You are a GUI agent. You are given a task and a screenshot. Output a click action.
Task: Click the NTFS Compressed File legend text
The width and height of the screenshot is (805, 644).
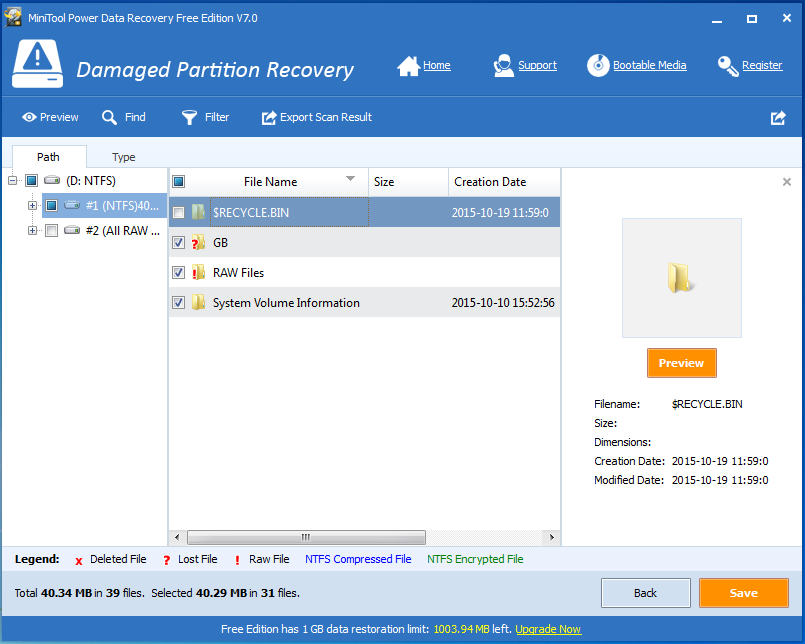coord(358,559)
